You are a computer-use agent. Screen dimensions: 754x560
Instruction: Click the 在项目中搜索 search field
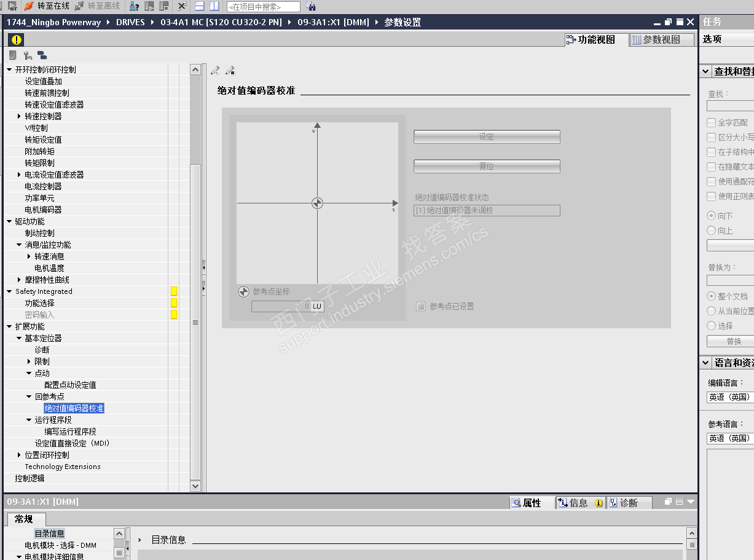click(x=264, y=7)
